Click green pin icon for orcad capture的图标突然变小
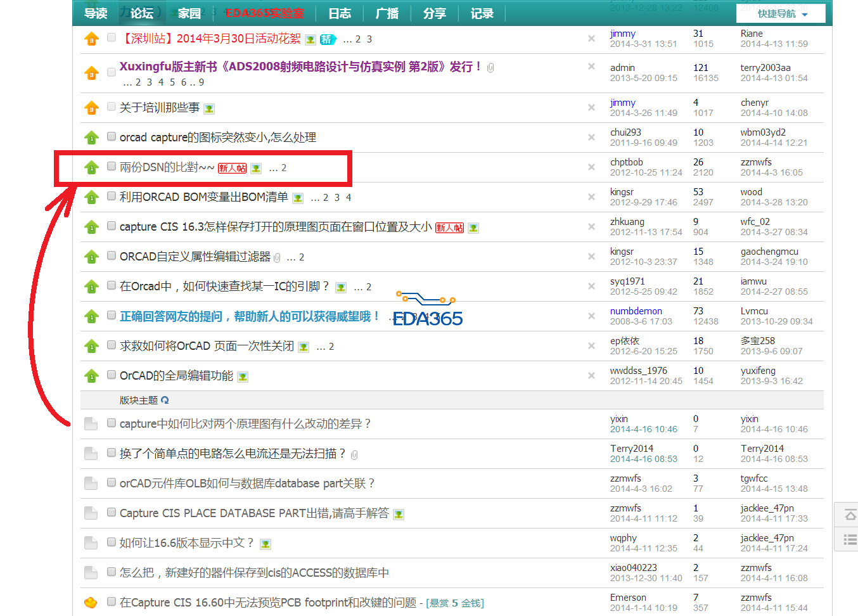Image resolution: width=858 pixels, height=616 pixels. point(91,138)
